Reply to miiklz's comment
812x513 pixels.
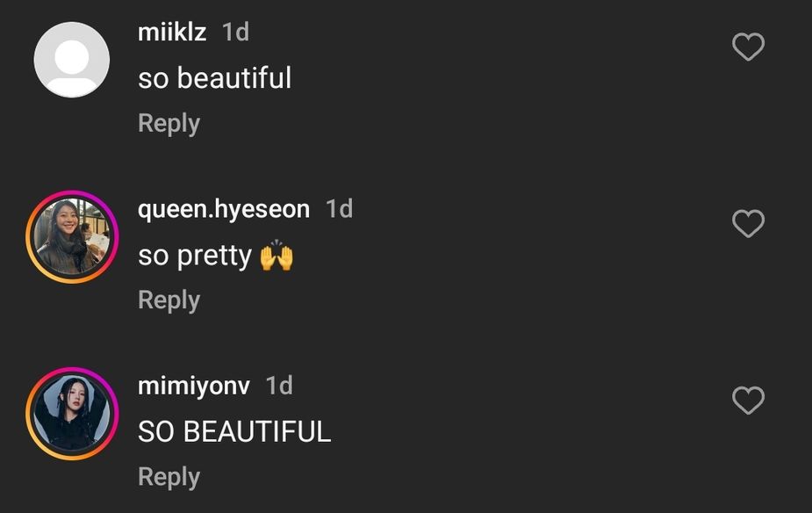pos(169,123)
